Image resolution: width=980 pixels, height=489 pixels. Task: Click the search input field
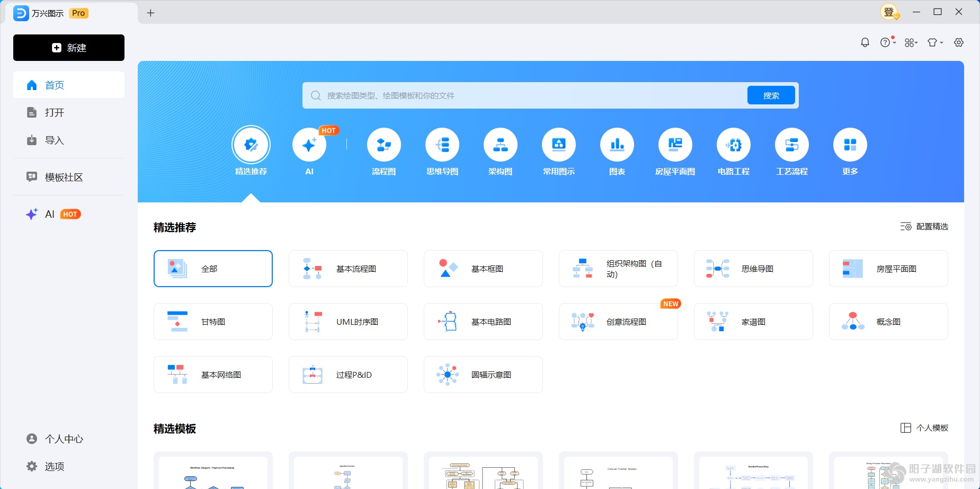[524, 95]
